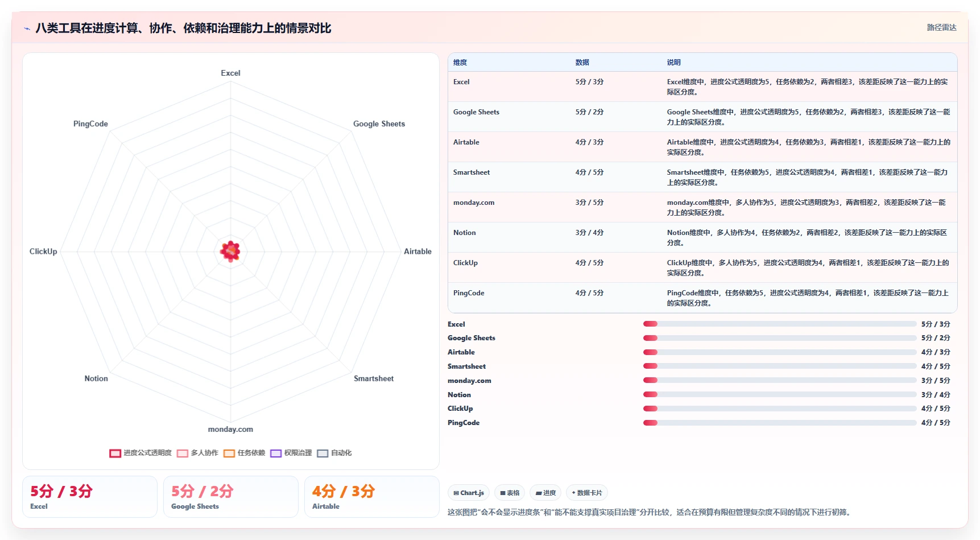
Task: Click the Notion progress bar
Action: point(780,394)
